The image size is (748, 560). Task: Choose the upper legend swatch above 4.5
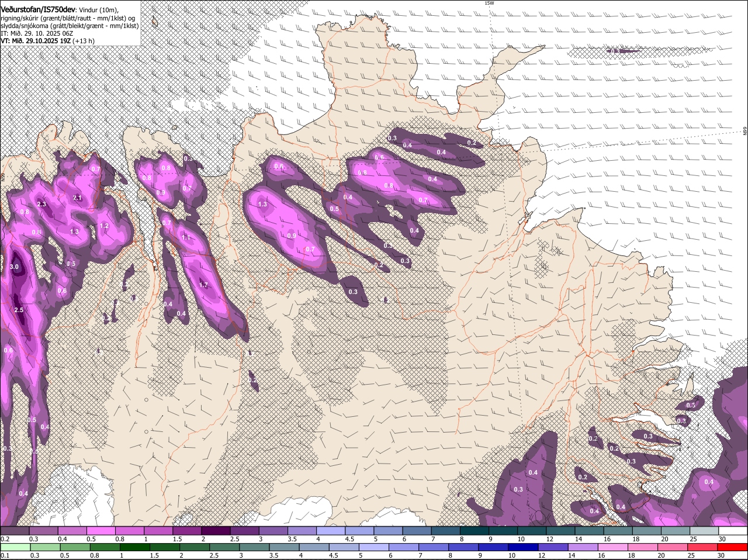[x=359, y=531]
